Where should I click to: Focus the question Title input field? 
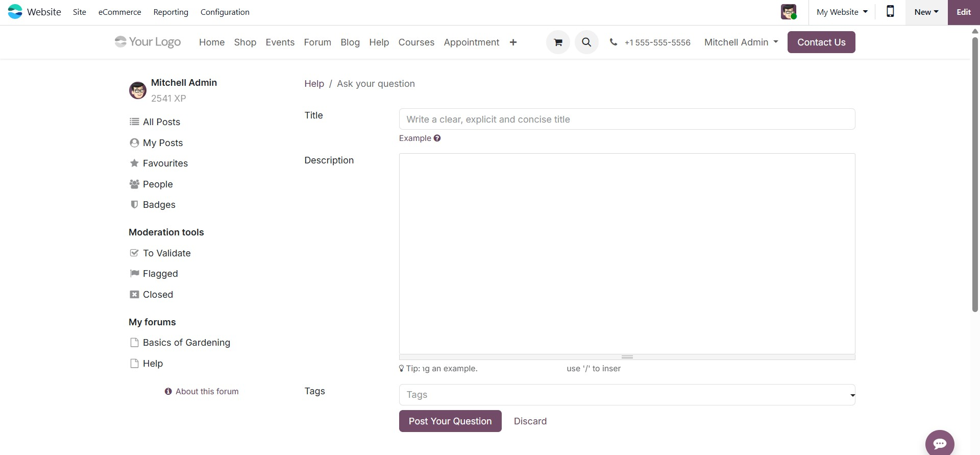click(x=626, y=119)
